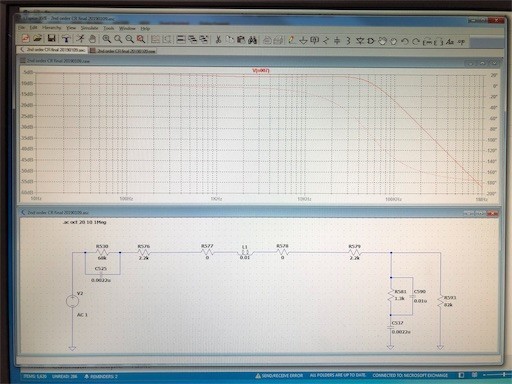Screen dimensions: 512x384
Task: Open the Edit menu
Action: (33, 27)
